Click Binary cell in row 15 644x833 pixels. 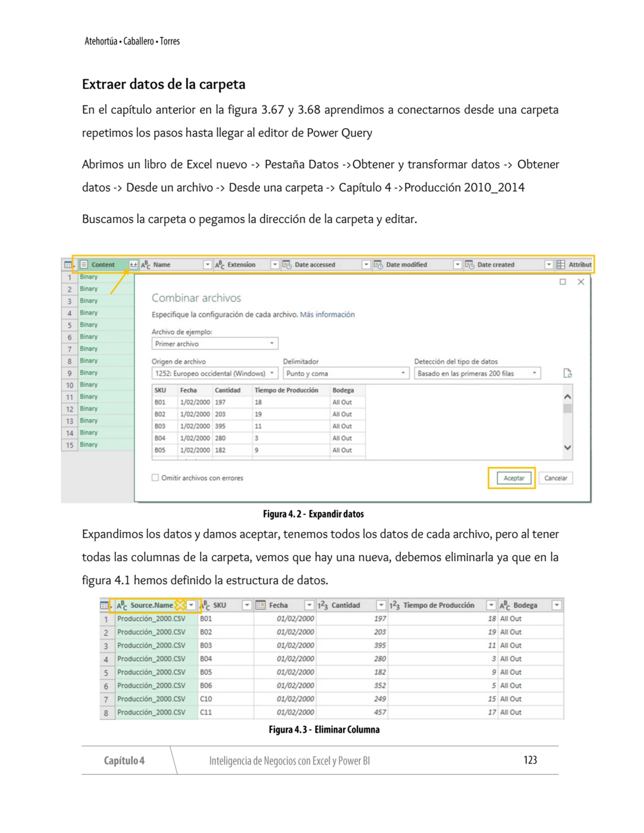pyautogui.click(x=106, y=445)
